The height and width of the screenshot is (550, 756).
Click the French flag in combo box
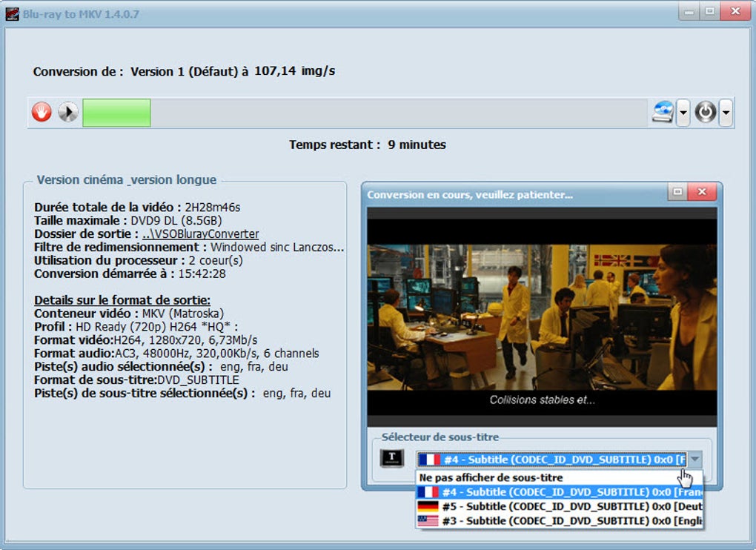tap(429, 460)
